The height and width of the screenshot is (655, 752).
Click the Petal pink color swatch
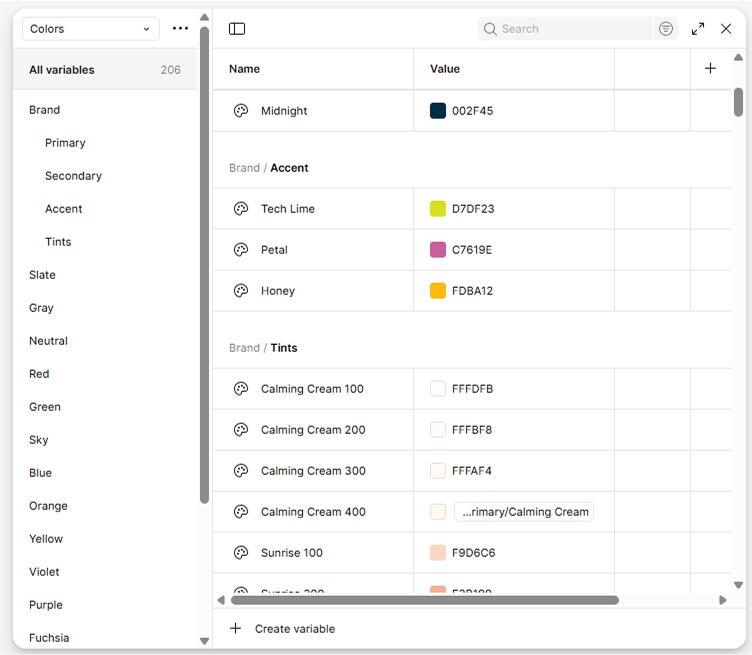coord(438,250)
